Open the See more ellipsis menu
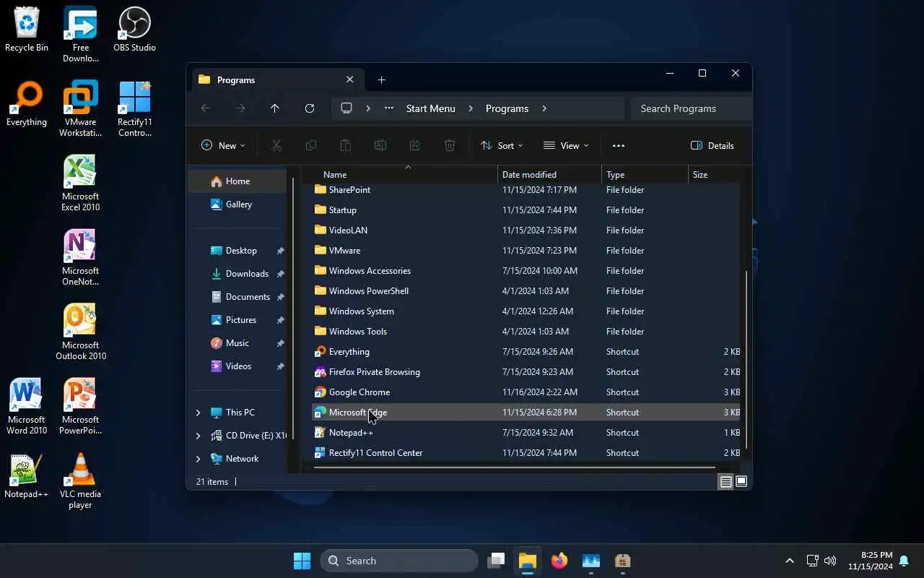The width and height of the screenshot is (924, 578). coord(619,145)
